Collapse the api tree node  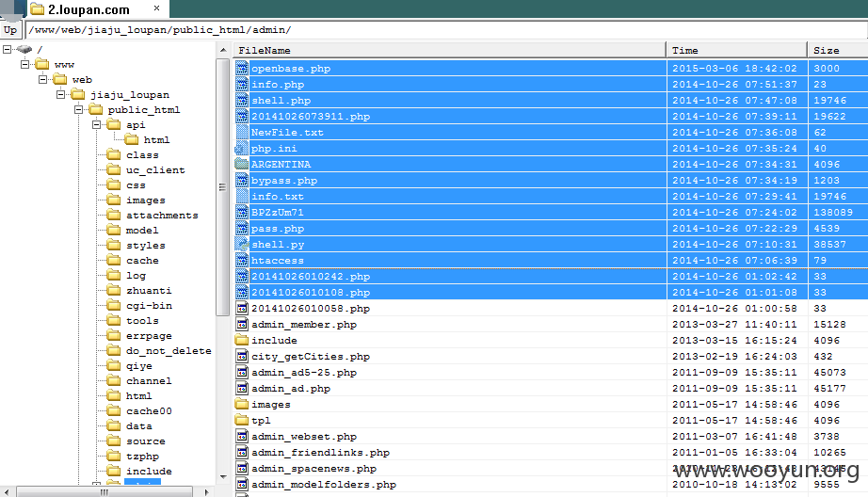tap(96, 124)
